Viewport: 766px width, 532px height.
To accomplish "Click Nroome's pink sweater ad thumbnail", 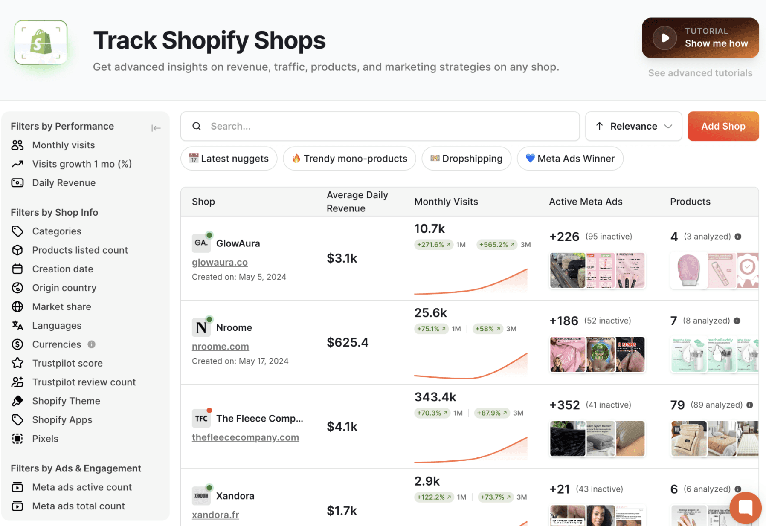I will [x=568, y=355].
